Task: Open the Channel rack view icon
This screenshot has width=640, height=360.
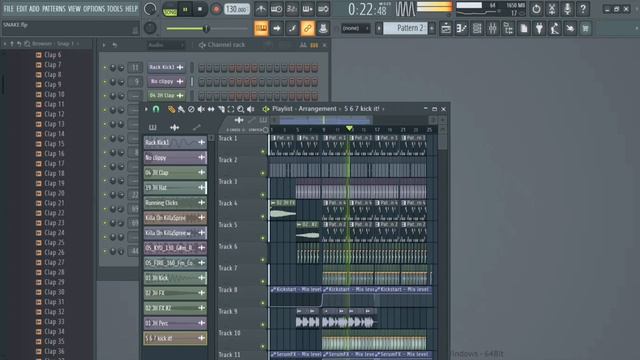Action: click(x=477, y=29)
